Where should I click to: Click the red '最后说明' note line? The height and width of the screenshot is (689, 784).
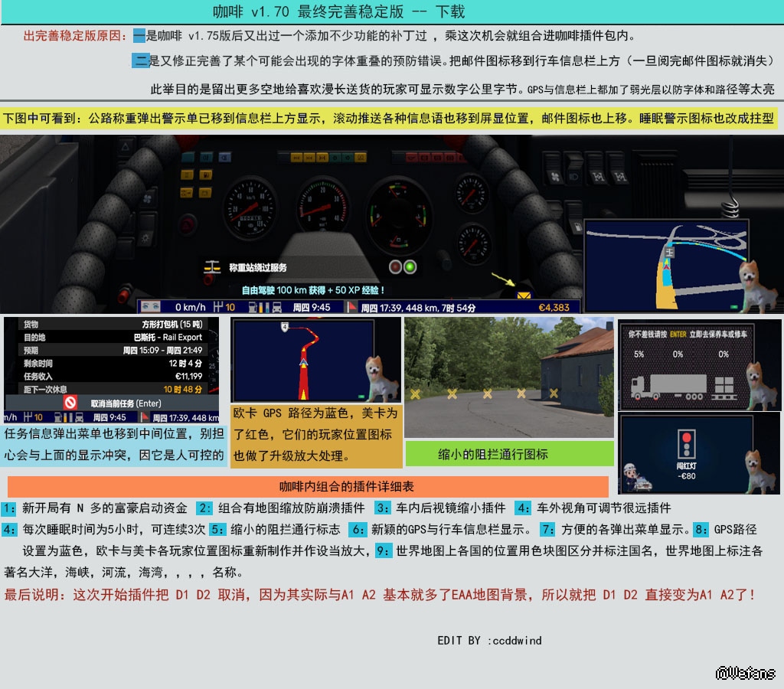point(378,595)
